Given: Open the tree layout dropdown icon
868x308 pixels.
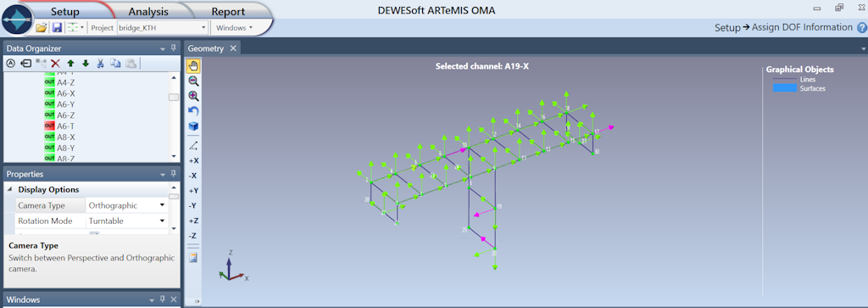Looking at the screenshot, I should tap(75, 27).
